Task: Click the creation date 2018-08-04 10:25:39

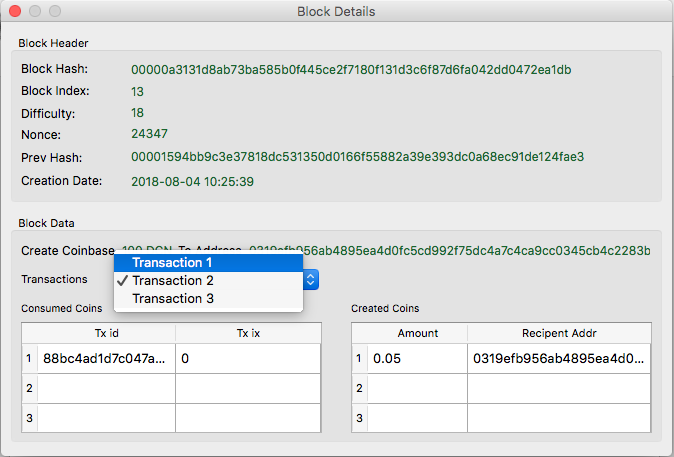Action: pyautogui.click(x=192, y=181)
